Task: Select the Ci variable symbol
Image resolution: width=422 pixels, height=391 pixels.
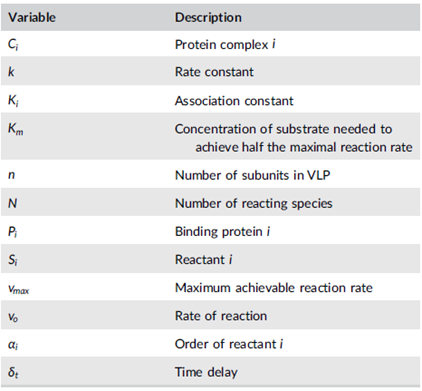Action: 13,44
